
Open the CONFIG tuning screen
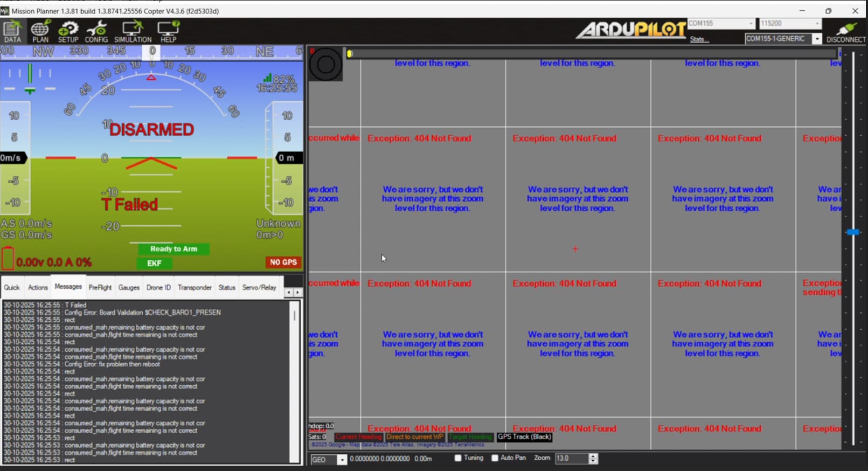pyautogui.click(x=96, y=32)
